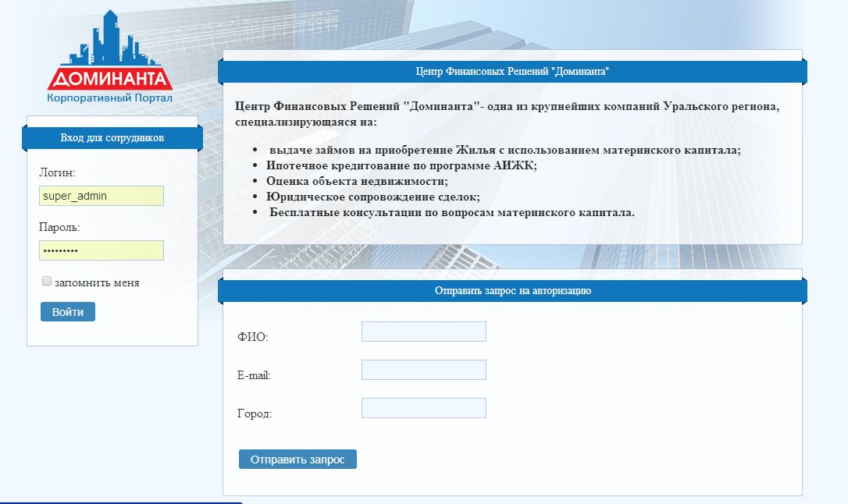Click the Центр Финансовых Решений "Доминанта" header
Screen dimensions: 848x504
point(512,71)
